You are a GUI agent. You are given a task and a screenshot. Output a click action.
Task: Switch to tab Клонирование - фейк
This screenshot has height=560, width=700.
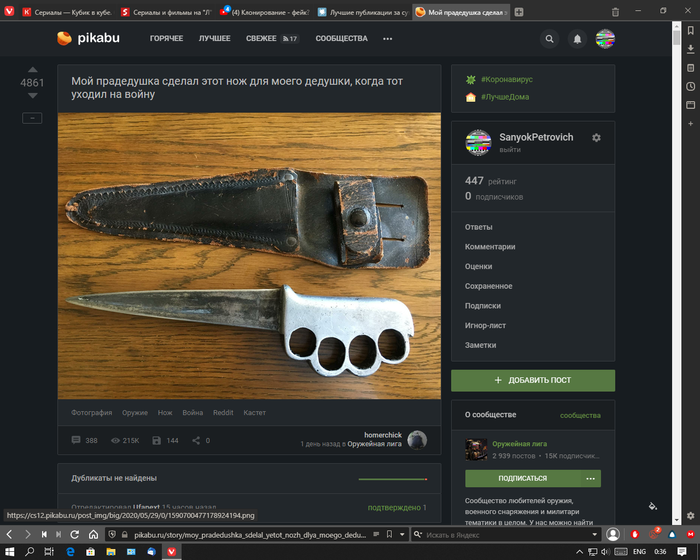pos(265,12)
